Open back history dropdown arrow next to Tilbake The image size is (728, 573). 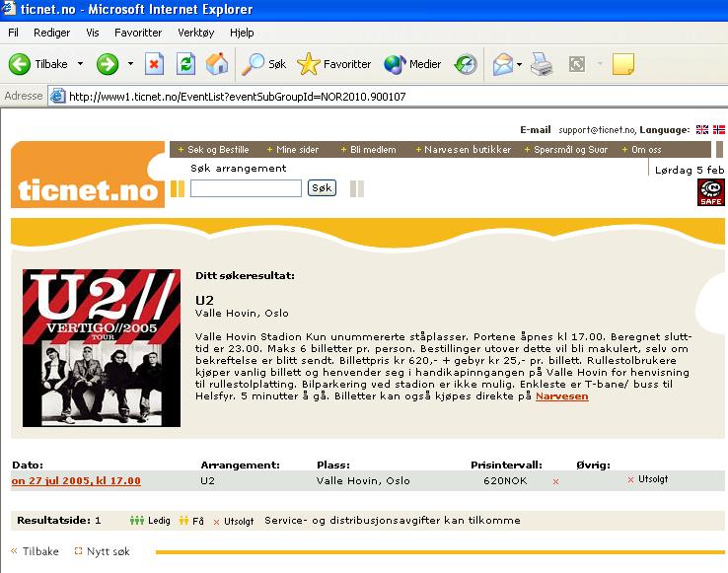[x=80, y=64]
